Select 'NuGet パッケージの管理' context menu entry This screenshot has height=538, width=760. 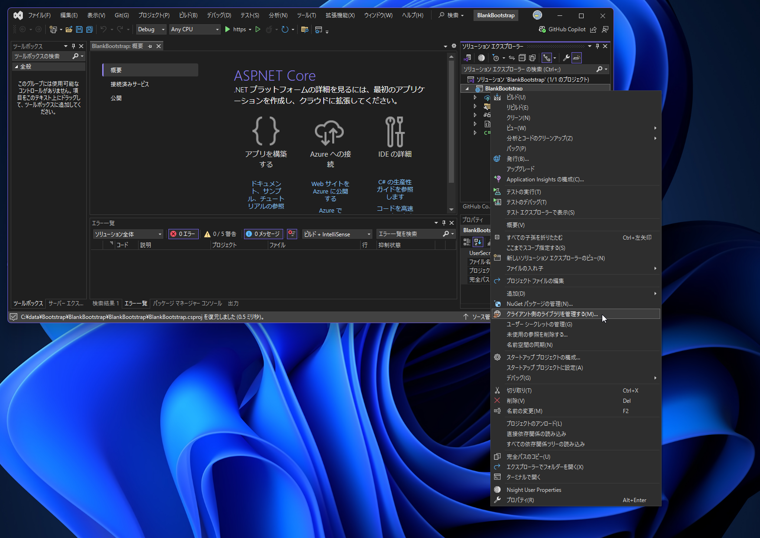click(576, 304)
